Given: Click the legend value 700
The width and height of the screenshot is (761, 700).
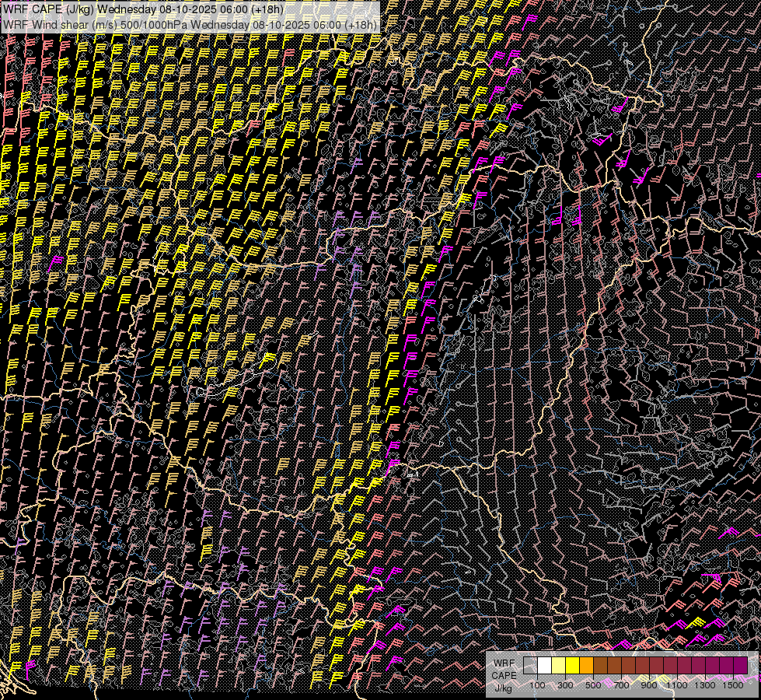Looking at the screenshot, I should click(621, 685).
